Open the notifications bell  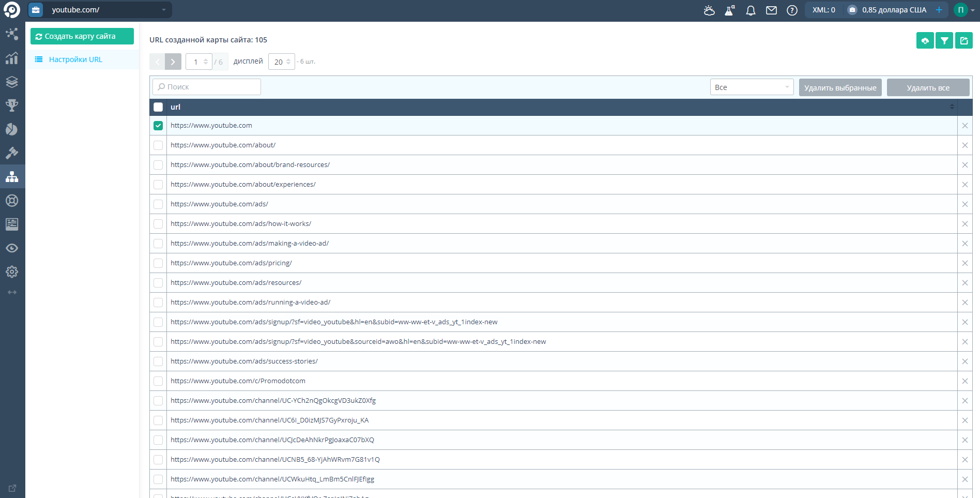pyautogui.click(x=751, y=10)
